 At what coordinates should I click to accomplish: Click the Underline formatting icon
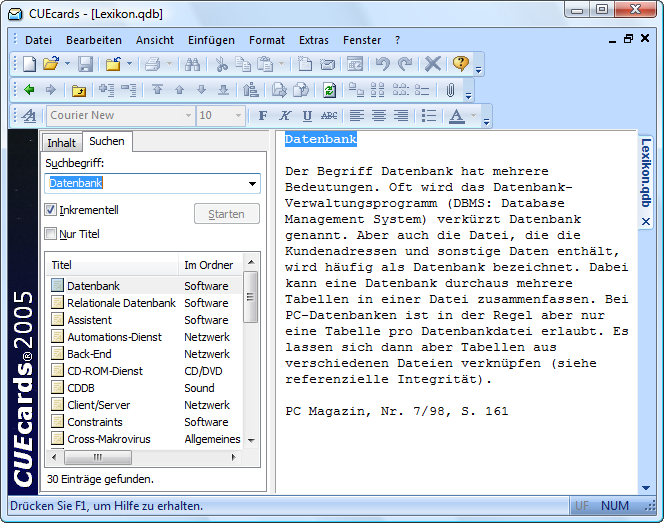[x=307, y=116]
